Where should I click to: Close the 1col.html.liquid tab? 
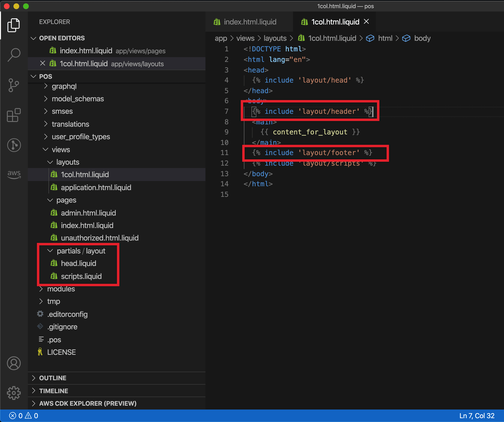[x=366, y=22]
